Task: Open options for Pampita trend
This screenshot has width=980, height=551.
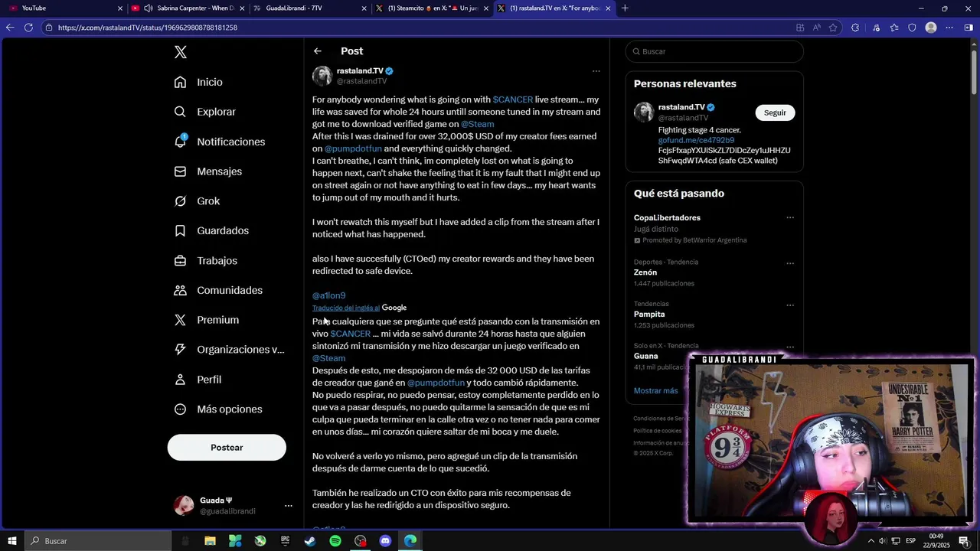Action: [790, 305]
